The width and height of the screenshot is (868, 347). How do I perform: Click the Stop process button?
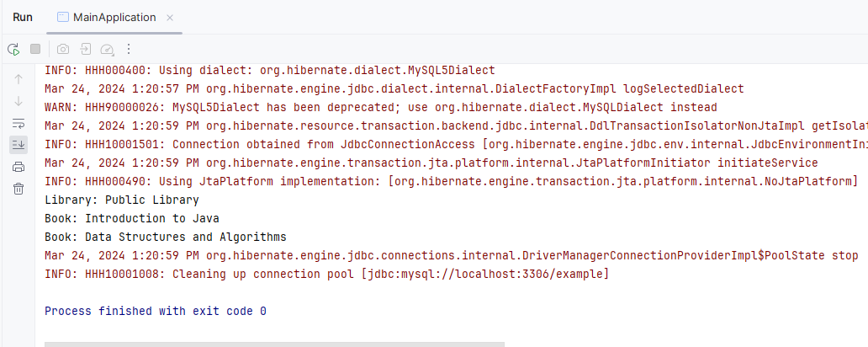pyautogui.click(x=35, y=49)
